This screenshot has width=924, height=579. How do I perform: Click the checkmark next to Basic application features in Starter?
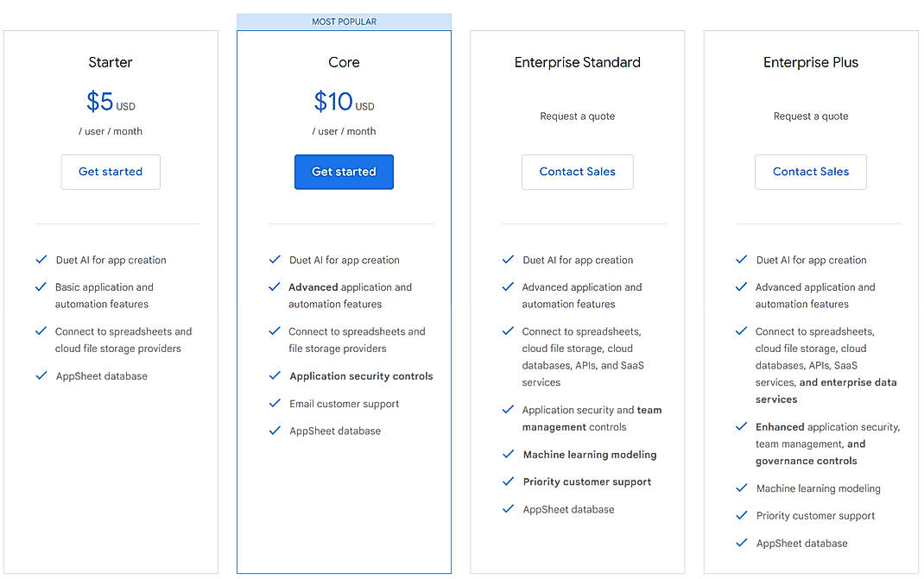(41, 286)
